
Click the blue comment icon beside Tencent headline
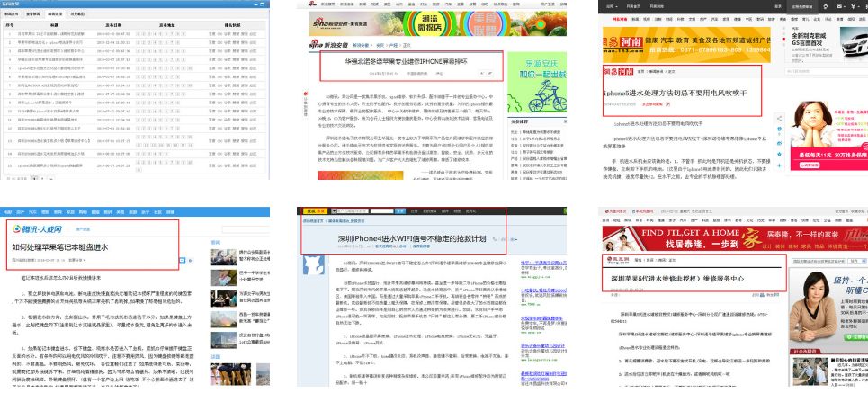(x=182, y=260)
